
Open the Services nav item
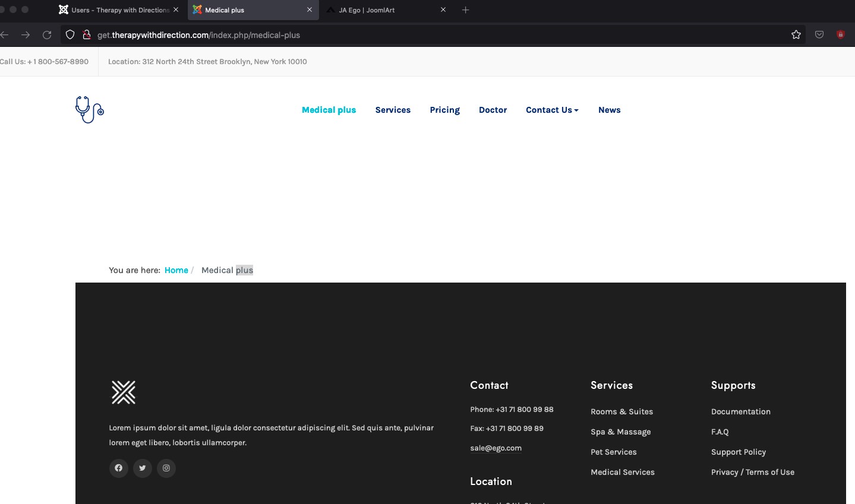393,110
